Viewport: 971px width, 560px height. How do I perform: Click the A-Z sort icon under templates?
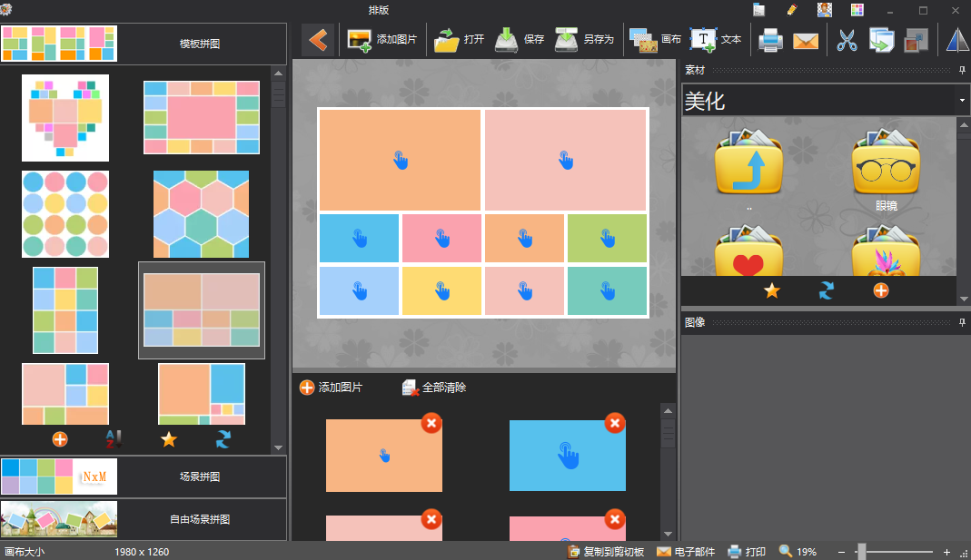pyautogui.click(x=114, y=439)
